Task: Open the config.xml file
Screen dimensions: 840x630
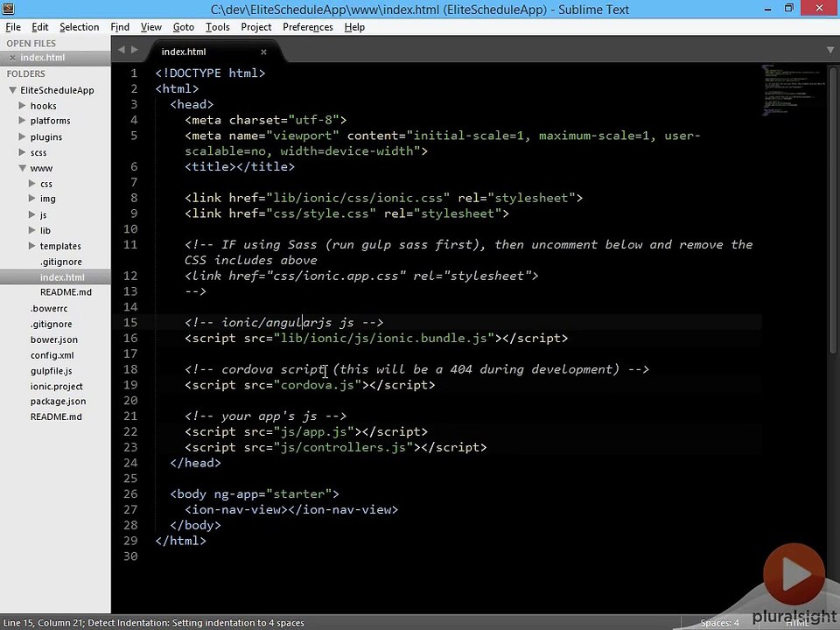Action: pyautogui.click(x=52, y=355)
